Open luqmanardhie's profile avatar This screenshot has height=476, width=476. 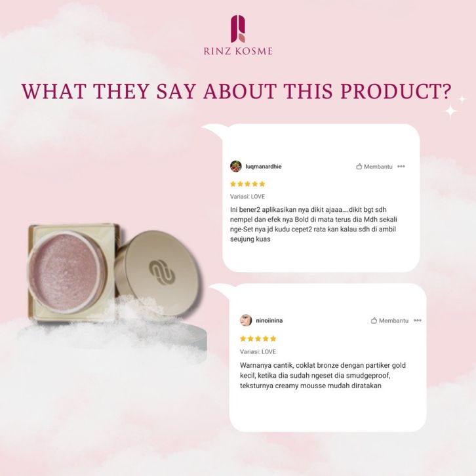tap(236, 167)
